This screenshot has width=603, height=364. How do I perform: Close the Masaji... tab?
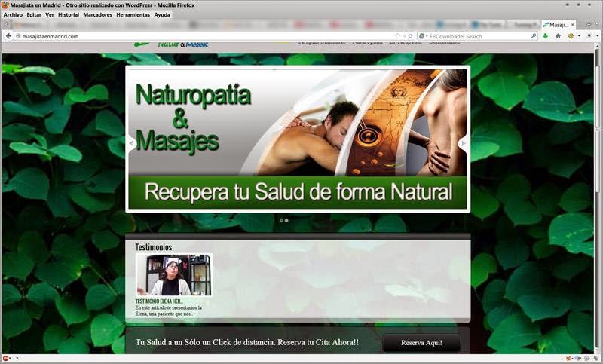(572, 25)
